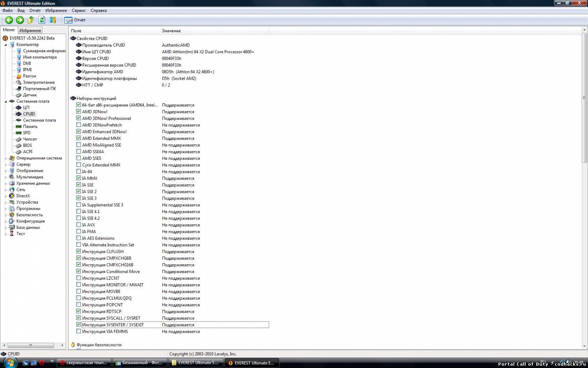Toggle the IA MMX checkbox

click(x=78, y=178)
